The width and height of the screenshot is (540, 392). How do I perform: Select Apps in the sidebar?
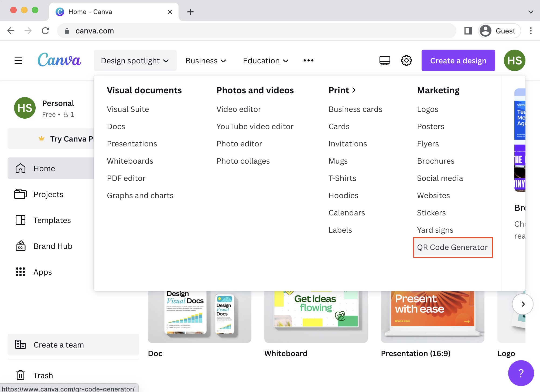51,272
